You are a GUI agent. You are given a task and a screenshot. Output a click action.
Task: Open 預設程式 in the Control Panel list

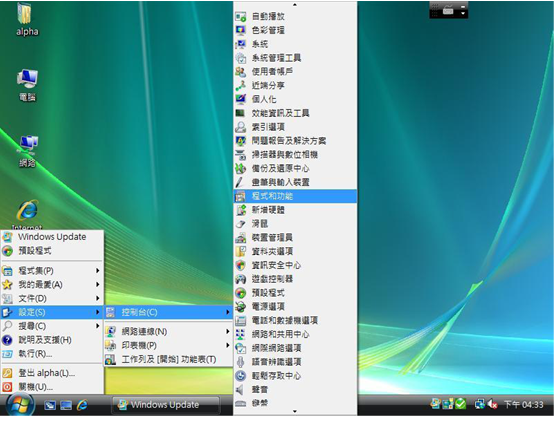[x=295, y=293]
